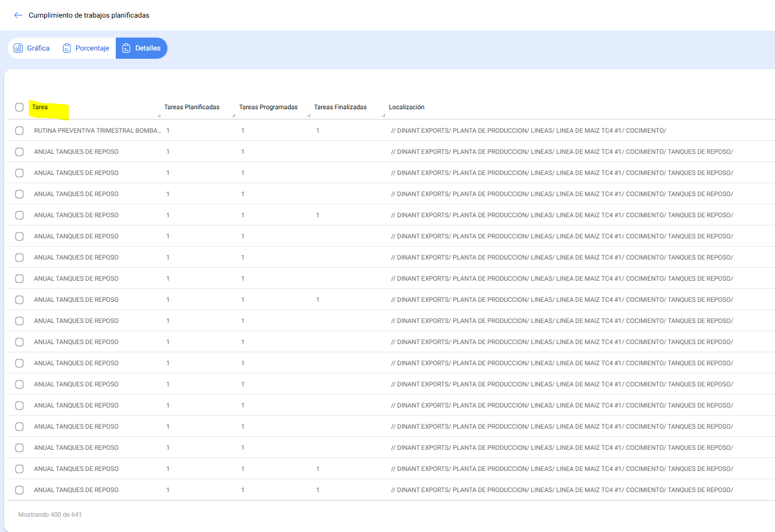
Task: Tick the select-all checkbox in table header
Action: click(x=19, y=107)
